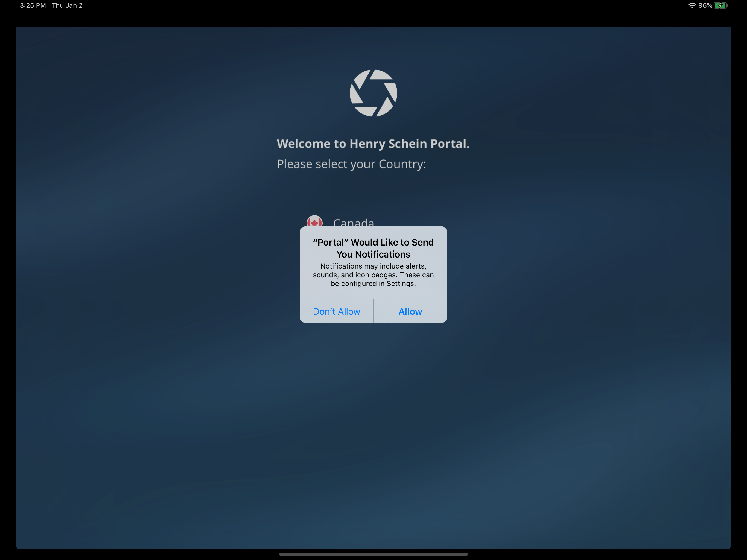Tap Allow in the notifications prompt
747x560 pixels.
click(410, 311)
